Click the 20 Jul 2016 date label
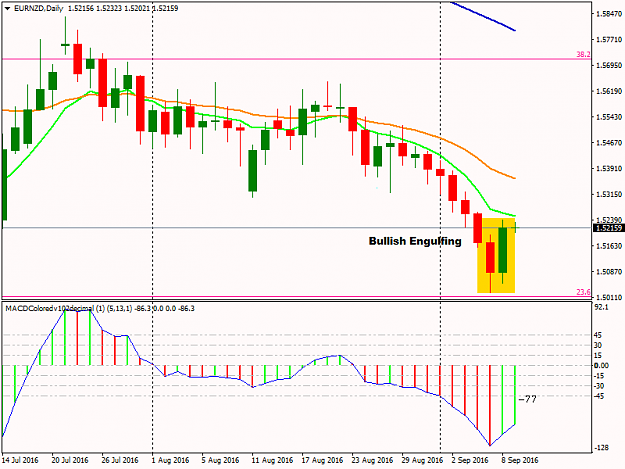Image resolution: width=625 pixels, height=469 pixels. coord(70,460)
